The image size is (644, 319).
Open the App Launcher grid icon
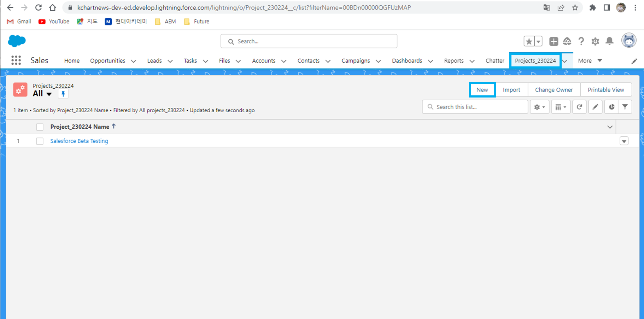[x=16, y=60]
